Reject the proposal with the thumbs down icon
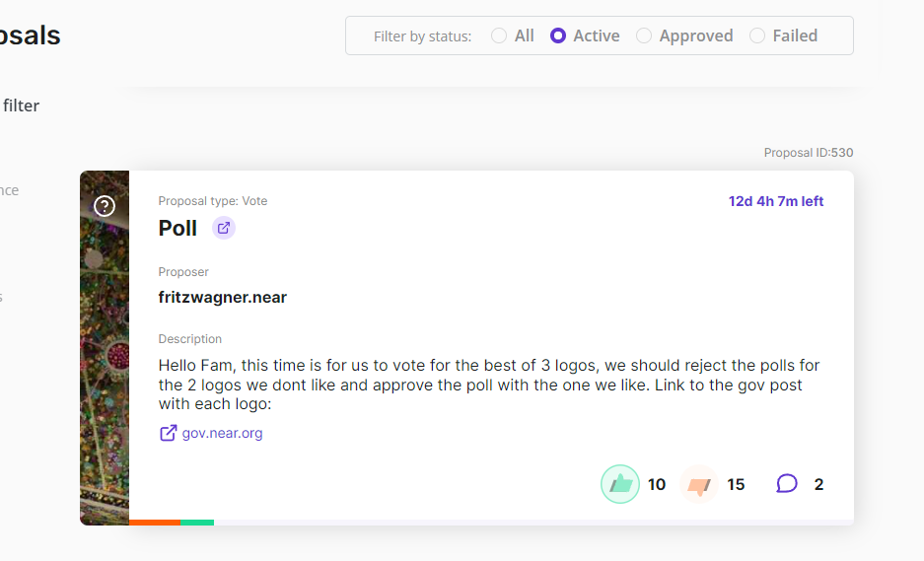The height and width of the screenshot is (561, 924). (699, 485)
